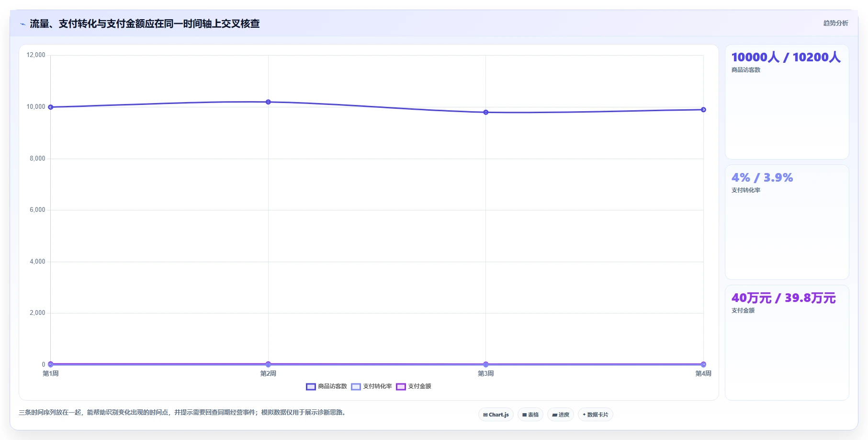This screenshot has height=440, width=868.
Task: Click the 8,000 y-axis value
Action: tap(37, 159)
